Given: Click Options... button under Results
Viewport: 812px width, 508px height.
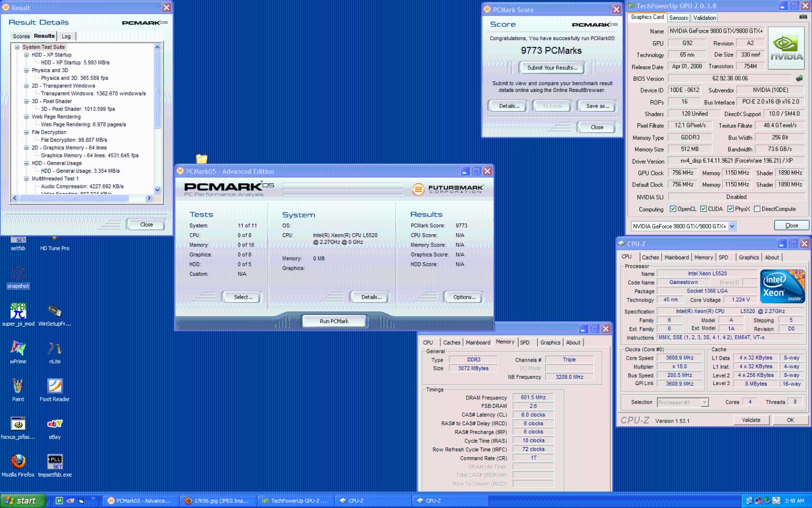Looking at the screenshot, I should click(x=464, y=297).
